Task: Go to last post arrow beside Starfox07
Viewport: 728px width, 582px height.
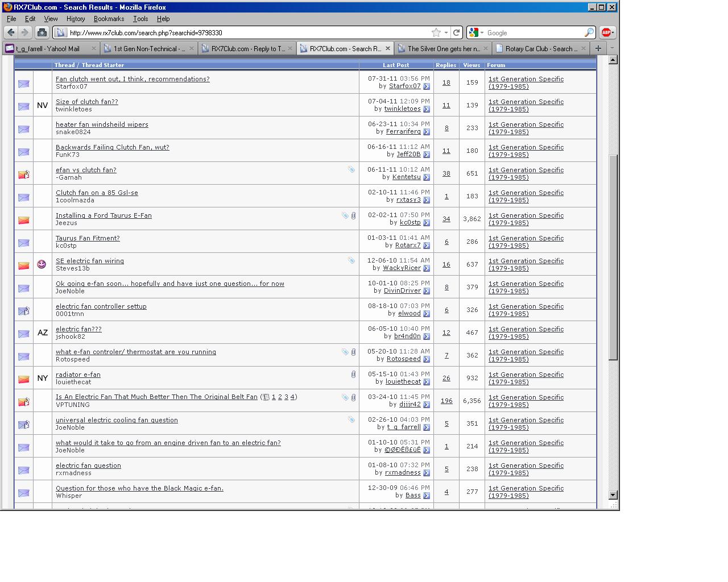Action: [x=427, y=86]
